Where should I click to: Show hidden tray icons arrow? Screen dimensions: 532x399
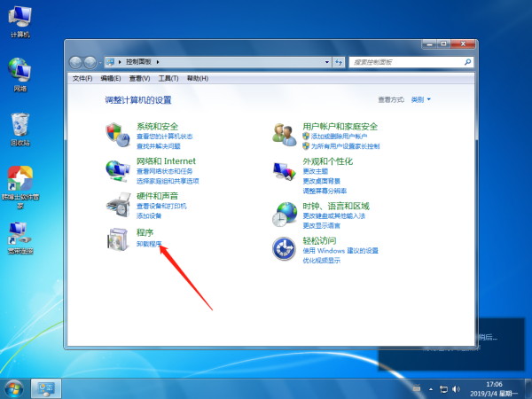pyautogui.click(x=431, y=389)
